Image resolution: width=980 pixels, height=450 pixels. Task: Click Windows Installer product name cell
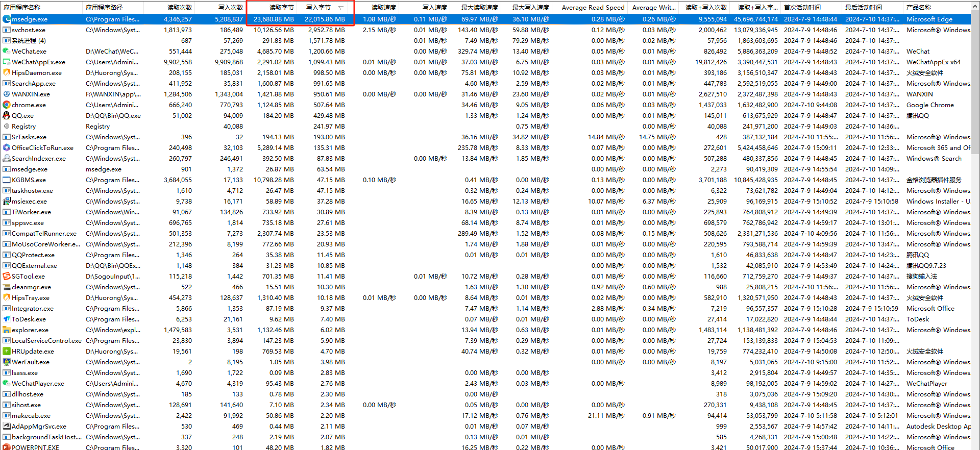tap(938, 201)
